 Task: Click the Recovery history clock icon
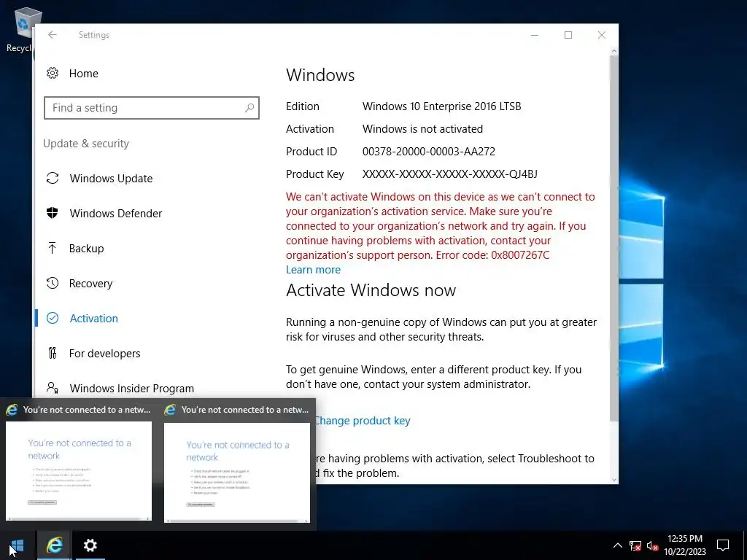(53, 283)
